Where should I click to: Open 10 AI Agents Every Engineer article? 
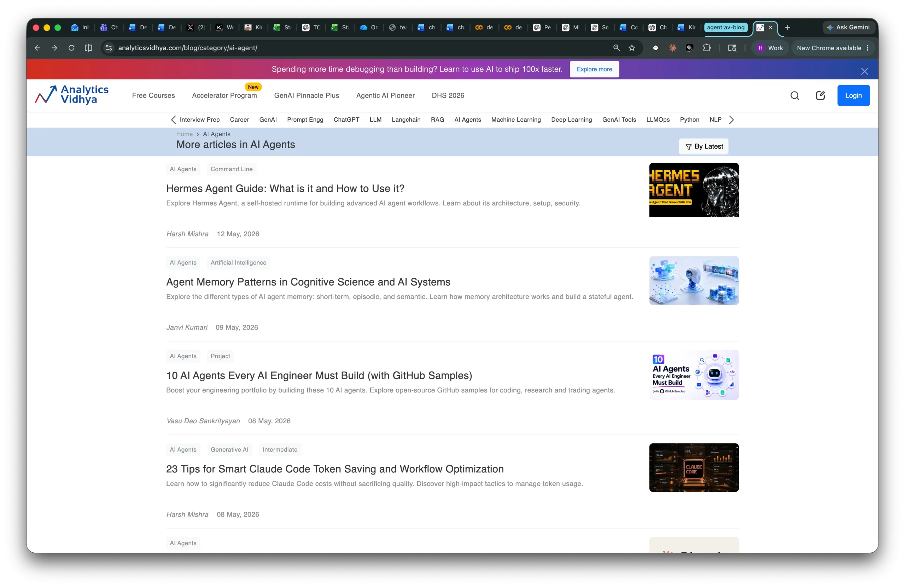coord(319,376)
